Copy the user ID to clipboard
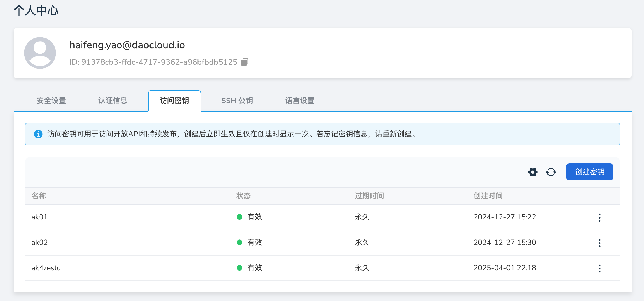The image size is (644, 301). [x=245, y=62]
